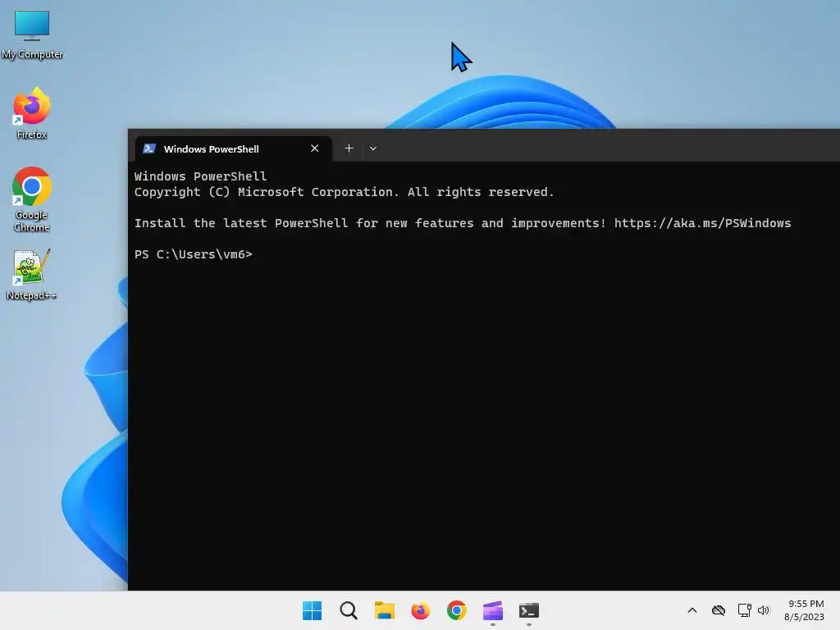Click the Copyright Microsoft Corporation line
Viewport: 840px width, 630px height.
click(x=344, y=192)
